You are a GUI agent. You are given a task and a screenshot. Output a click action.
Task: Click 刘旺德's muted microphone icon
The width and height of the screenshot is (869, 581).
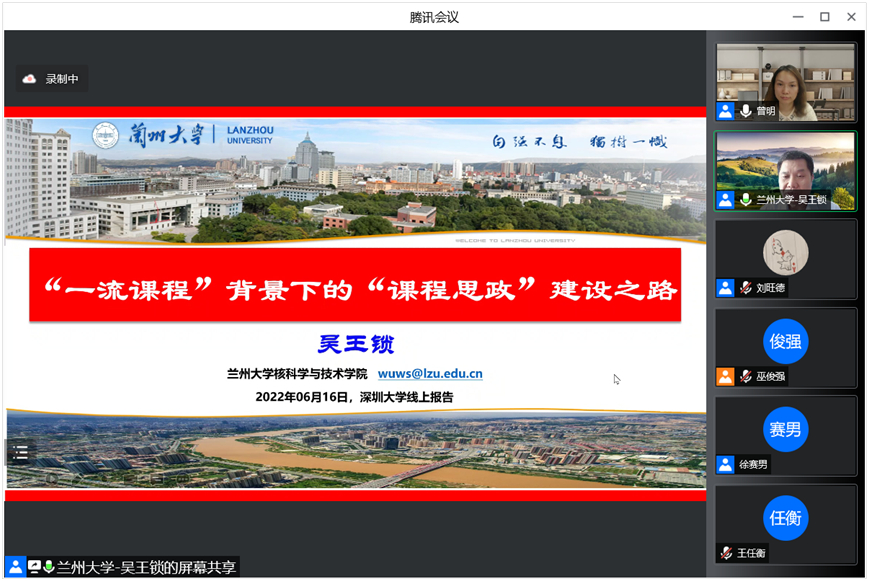click(745, 288)
